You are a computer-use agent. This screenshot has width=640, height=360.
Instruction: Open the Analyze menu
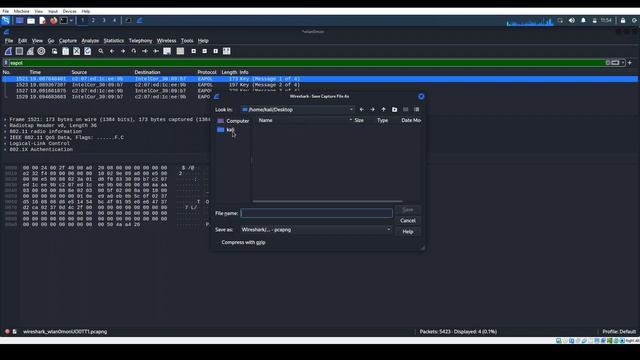pyautogui.click(x=90, y=41)
